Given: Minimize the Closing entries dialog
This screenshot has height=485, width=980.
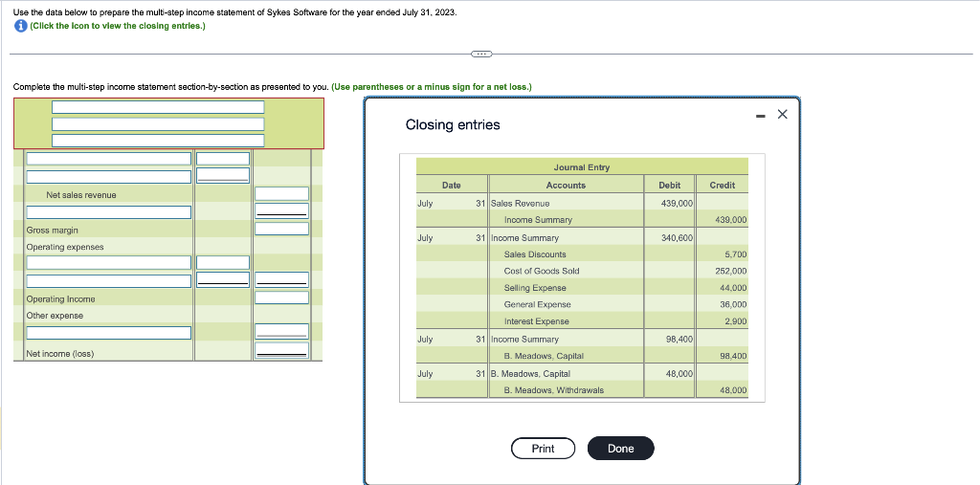Looking at the screenshot, I should 760,115.
